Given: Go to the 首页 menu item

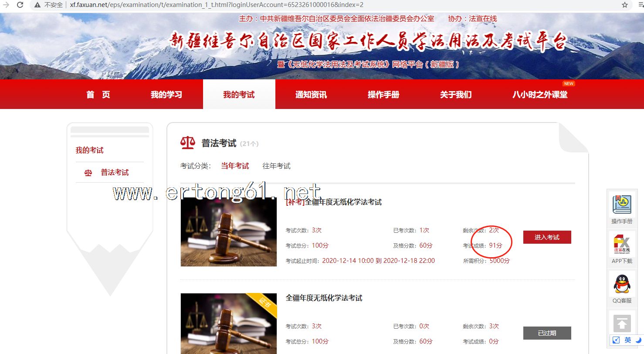Looking at the screenshot, I should [x=98, y=95].
